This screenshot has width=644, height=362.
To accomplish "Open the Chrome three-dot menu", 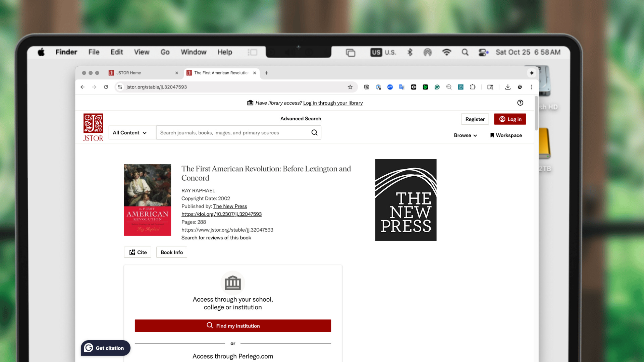I will click(531, 87).
